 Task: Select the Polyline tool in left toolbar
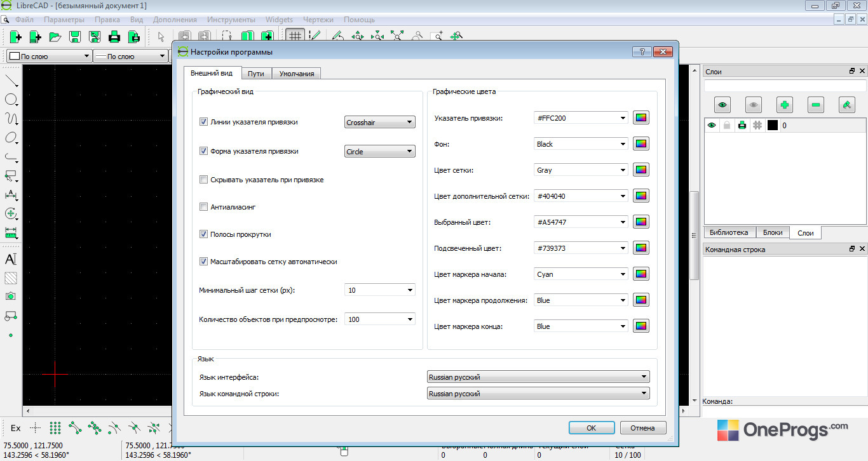tap(11, 157)
